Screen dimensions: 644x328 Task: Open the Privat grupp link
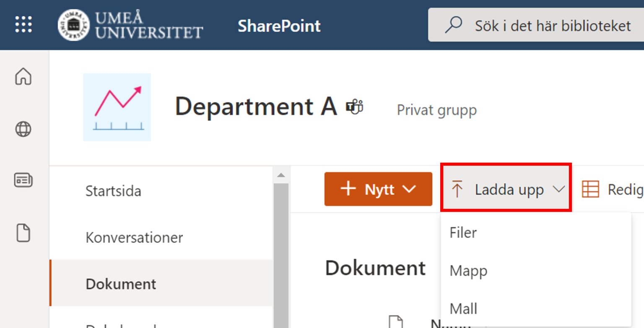436,110
